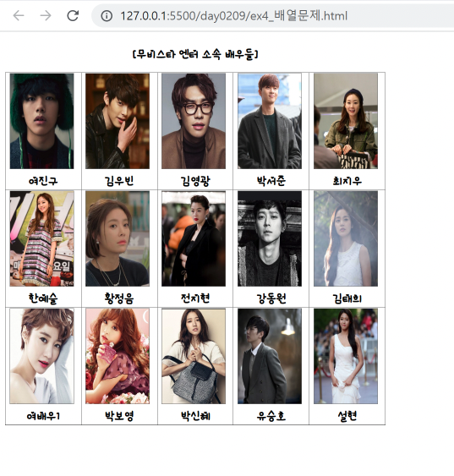
Task: Click the photo above 유승호
Action: pyautogui.click(x=270, y=356)
